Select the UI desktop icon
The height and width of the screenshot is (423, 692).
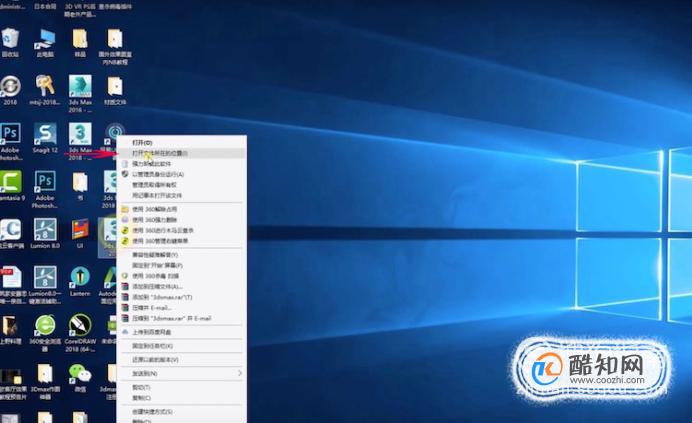coord(80,233)
